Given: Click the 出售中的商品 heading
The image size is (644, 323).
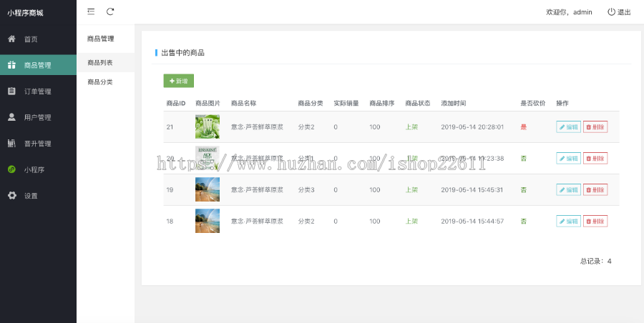Looking at the screenshot, I should [183, 53].
